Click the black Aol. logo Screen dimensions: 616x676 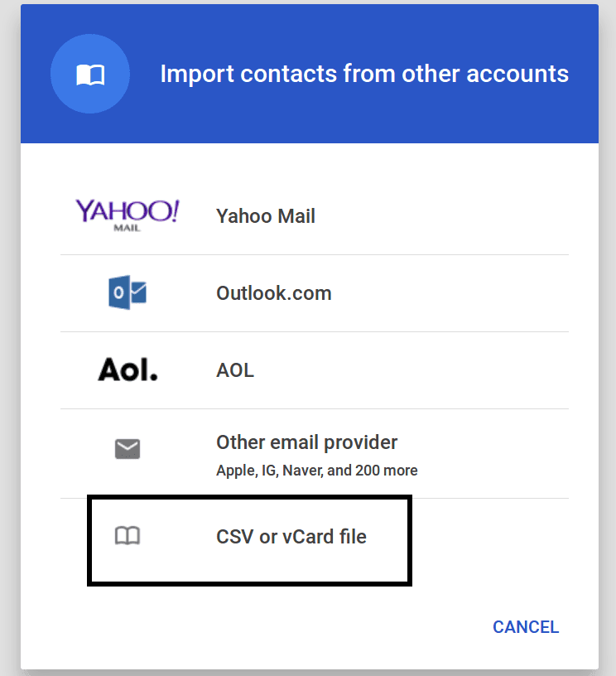(128, 370)
